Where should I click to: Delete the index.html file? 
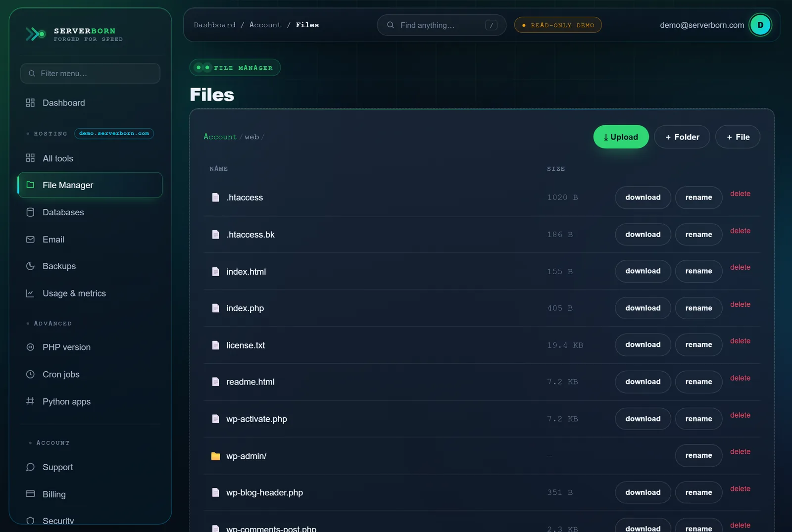click(x=740, y=267)
